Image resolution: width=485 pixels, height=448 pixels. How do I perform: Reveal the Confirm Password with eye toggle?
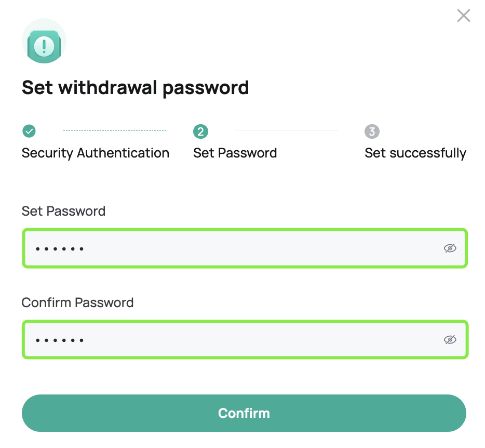(450, 339)
